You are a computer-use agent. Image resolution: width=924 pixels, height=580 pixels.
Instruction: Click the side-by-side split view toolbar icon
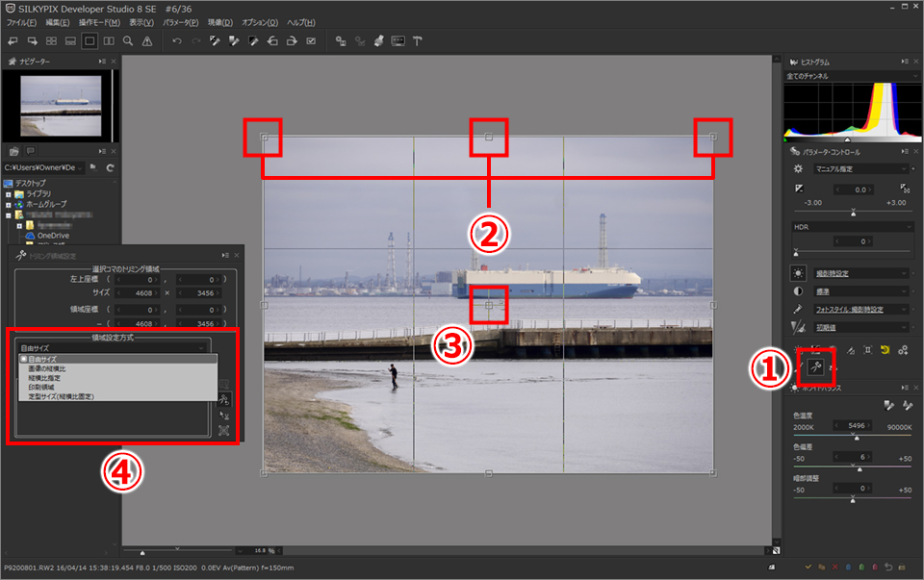109,41
